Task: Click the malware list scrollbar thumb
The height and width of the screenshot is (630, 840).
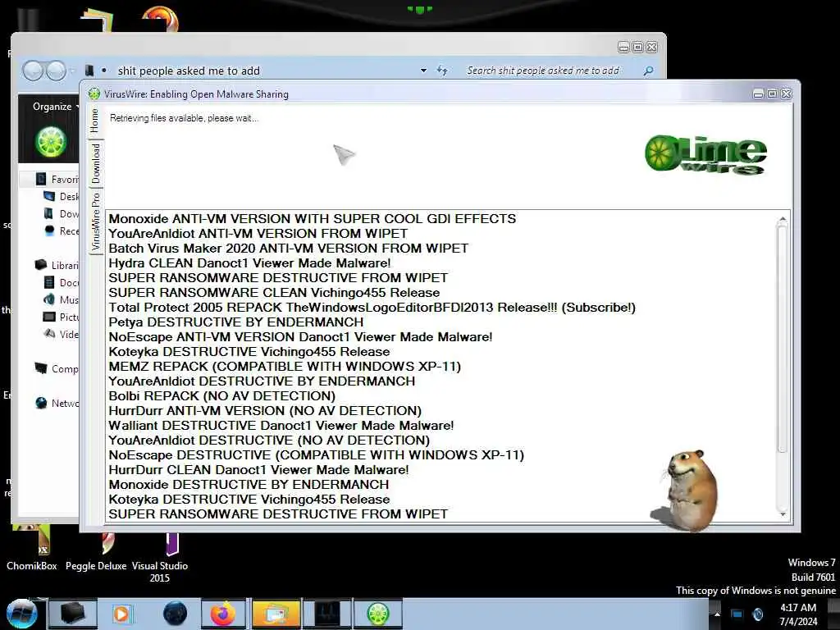Action: (783, 339)
